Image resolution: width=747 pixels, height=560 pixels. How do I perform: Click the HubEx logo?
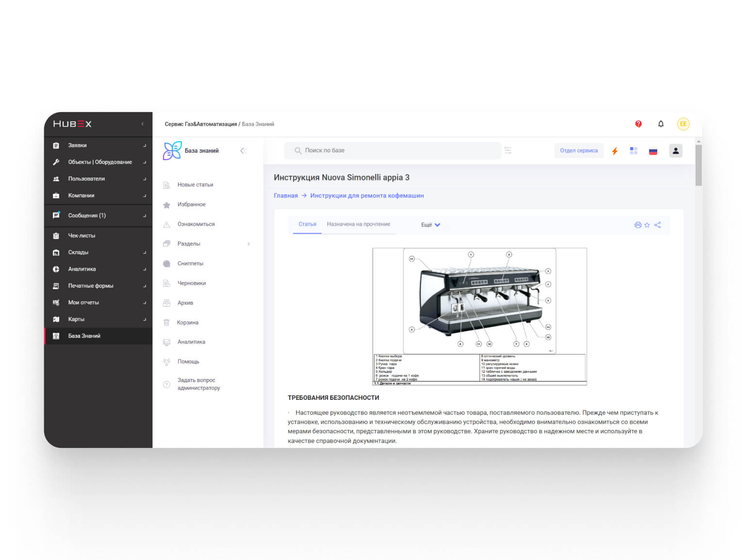[72, 124]
